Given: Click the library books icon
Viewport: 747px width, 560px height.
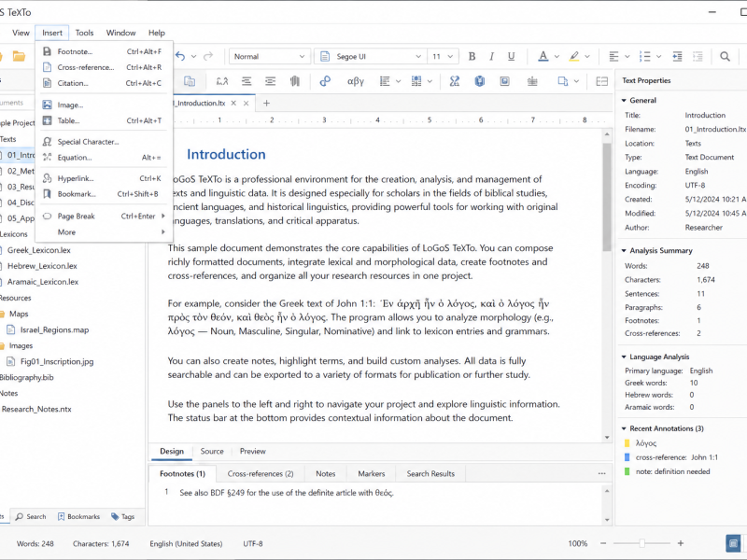Looking at the screenshot, I should 295,81.
